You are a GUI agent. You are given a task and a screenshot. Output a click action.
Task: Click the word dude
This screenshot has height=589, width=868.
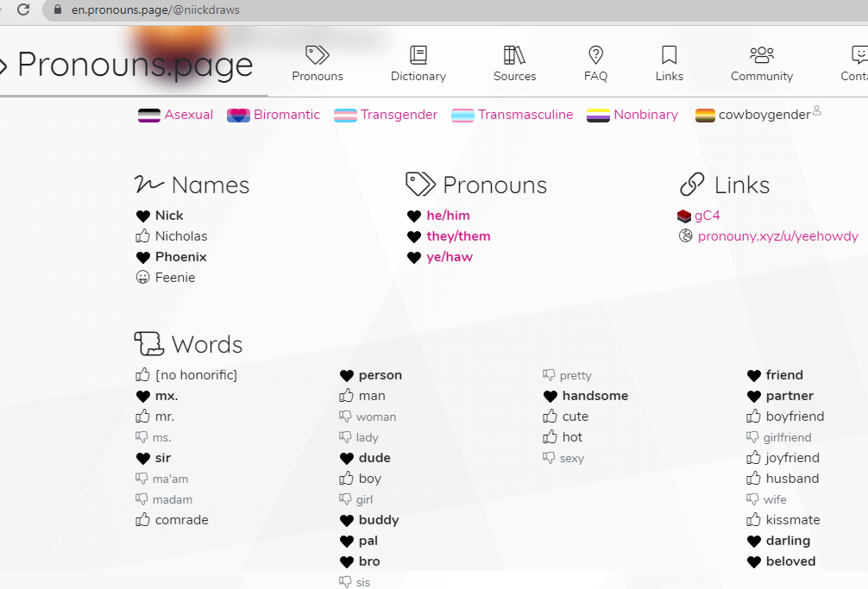[374, 458]
